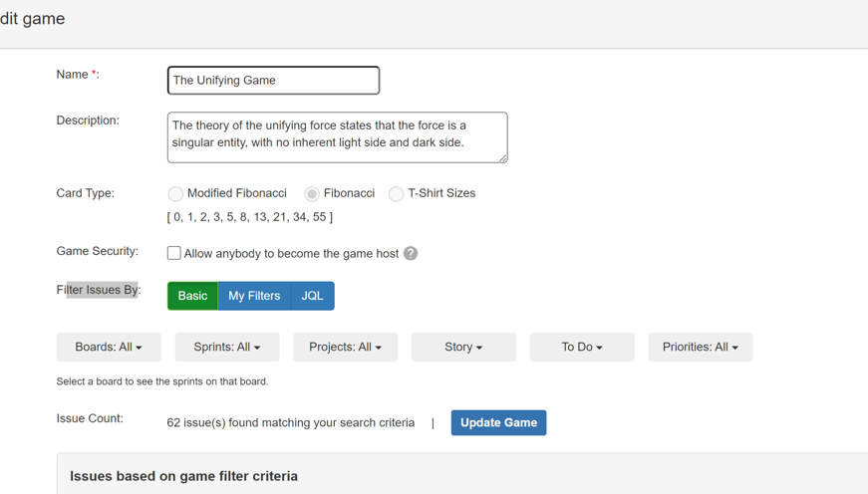Click the issue count result text
The image size is (868, 494).
tap(290, 422)
